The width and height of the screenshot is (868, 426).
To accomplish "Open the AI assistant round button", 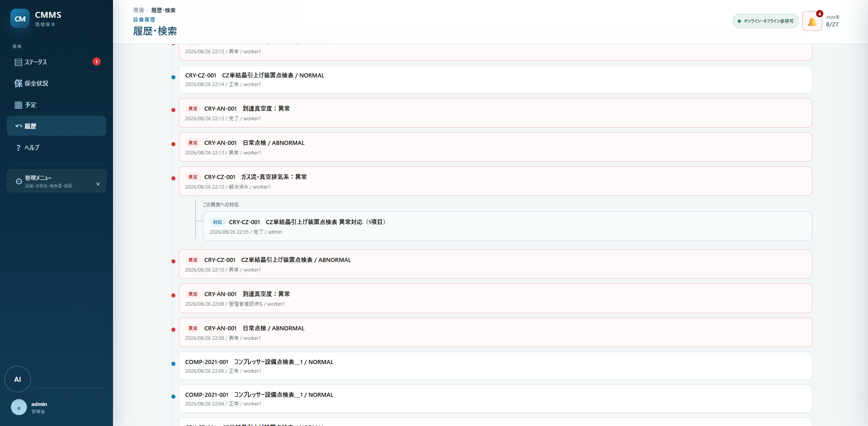I will pos(18,379).
